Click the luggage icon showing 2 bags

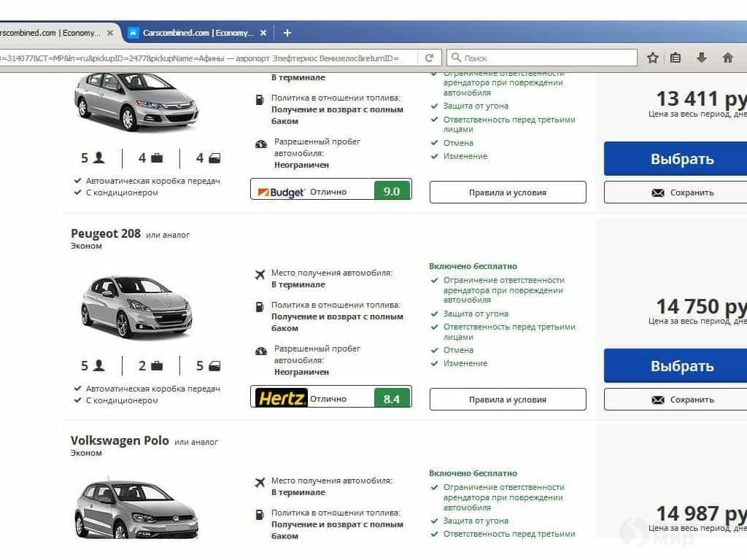tap(157, 366)
